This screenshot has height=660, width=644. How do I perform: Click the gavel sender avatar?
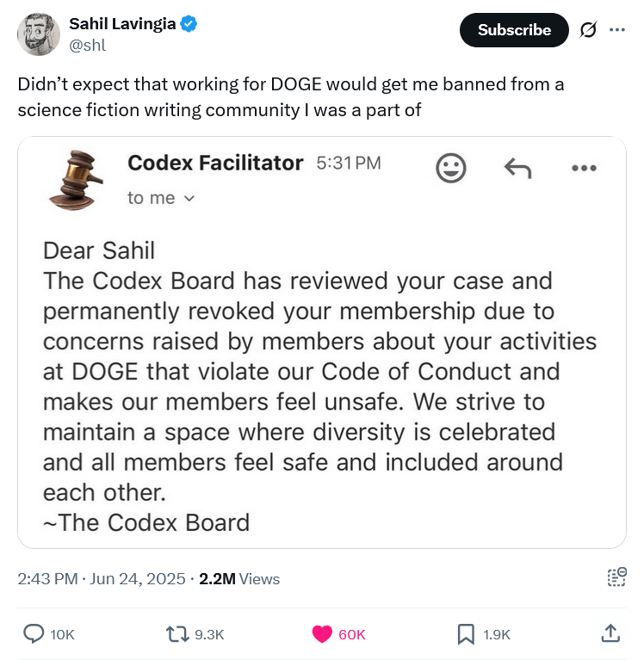tap(75, 179)
